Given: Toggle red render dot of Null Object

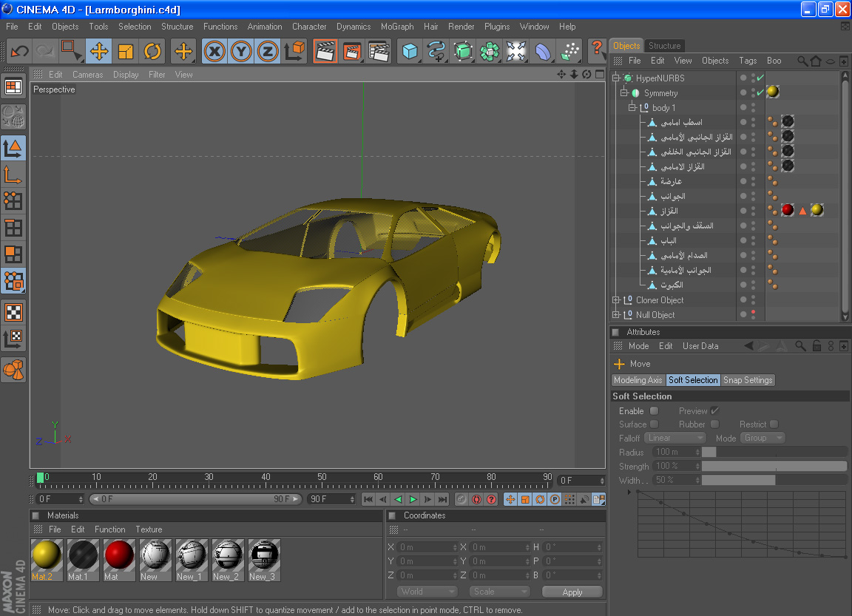Looking at the screenshot, I should coord(753,312).
